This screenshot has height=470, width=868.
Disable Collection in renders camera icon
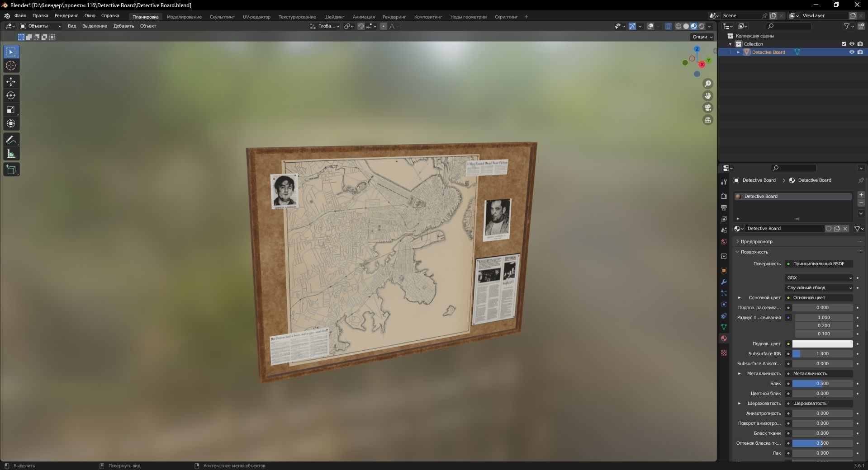(860, 44)
